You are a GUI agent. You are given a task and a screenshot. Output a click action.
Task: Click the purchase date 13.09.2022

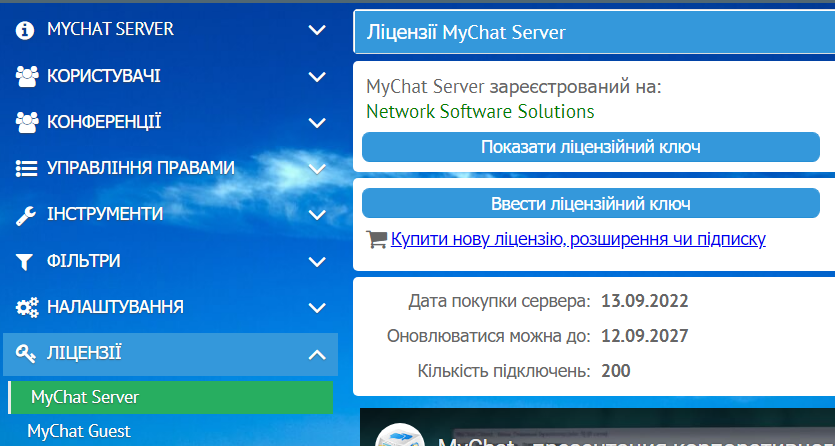click(644, 301)
